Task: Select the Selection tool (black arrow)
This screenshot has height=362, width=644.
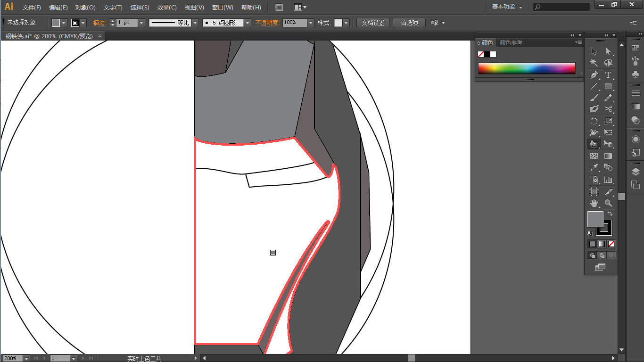Action: tap(594, 51)
